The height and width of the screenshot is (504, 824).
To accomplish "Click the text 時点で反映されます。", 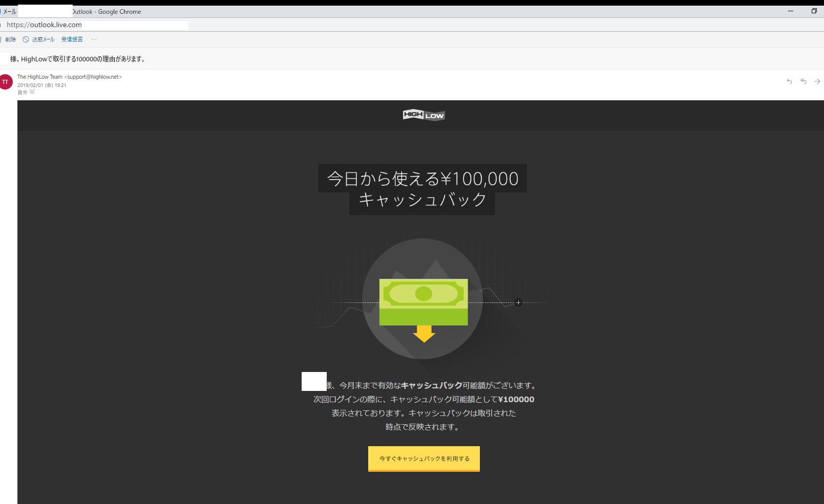I will (x=424, y=427).
